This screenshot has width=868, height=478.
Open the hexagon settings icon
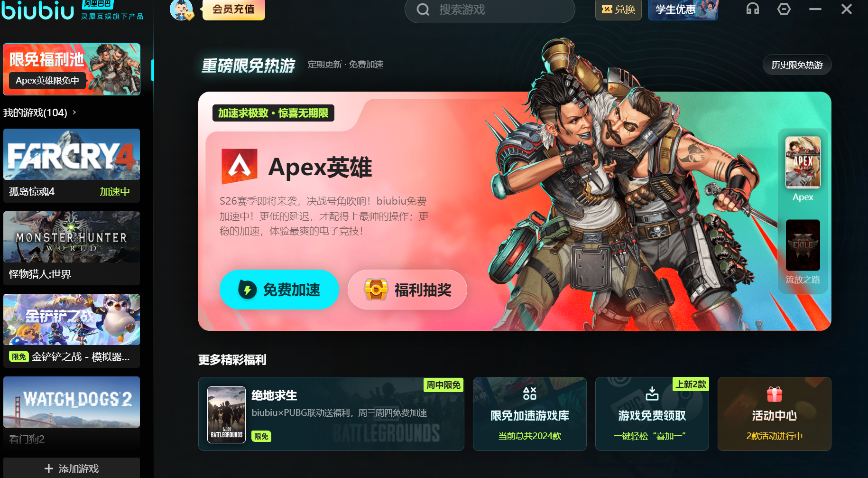(x=784, y=9)
